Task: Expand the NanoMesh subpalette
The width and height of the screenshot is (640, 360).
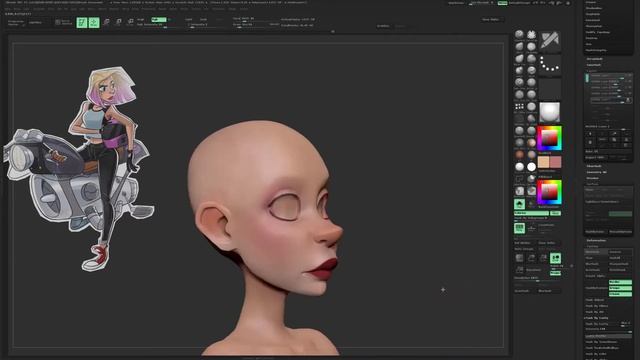Action: 594,65
